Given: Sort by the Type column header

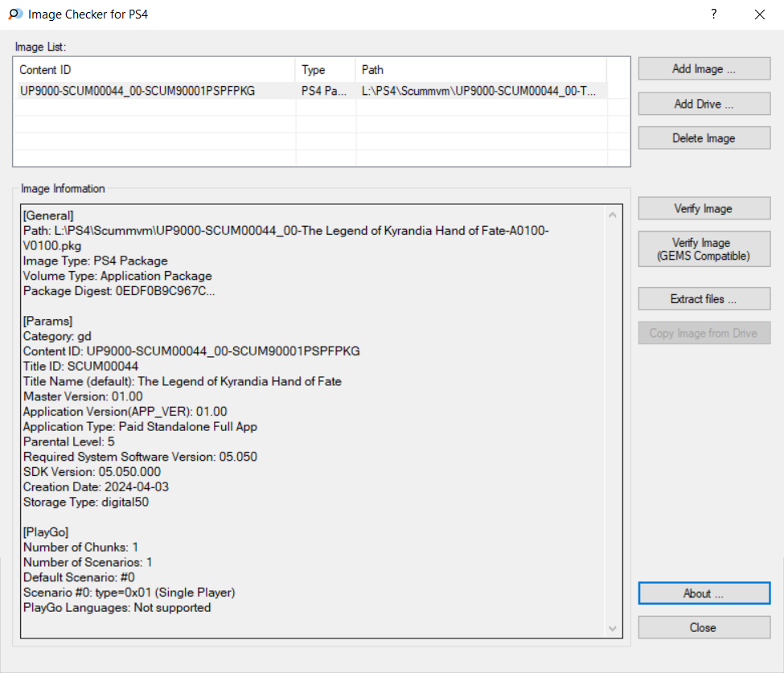Looking at the screenshot, I should pos(326,70).
